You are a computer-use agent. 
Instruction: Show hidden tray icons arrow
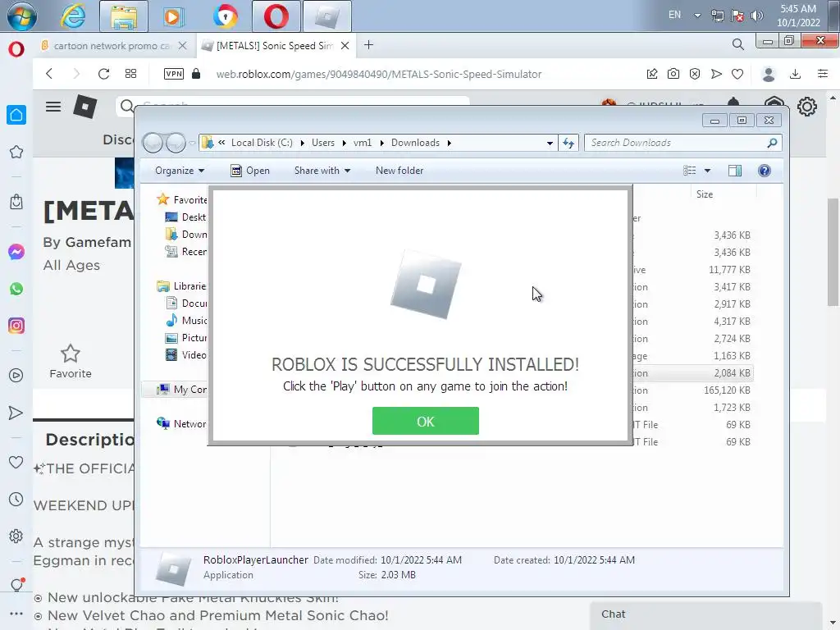pyautogui.click(x=697, y=16)
